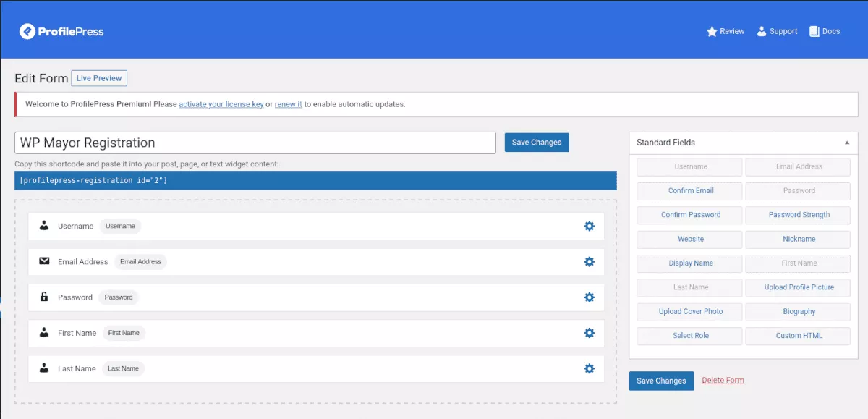Click the Review star icon
Viewport: 868px width, 419px height.
(x=712, y=31)
